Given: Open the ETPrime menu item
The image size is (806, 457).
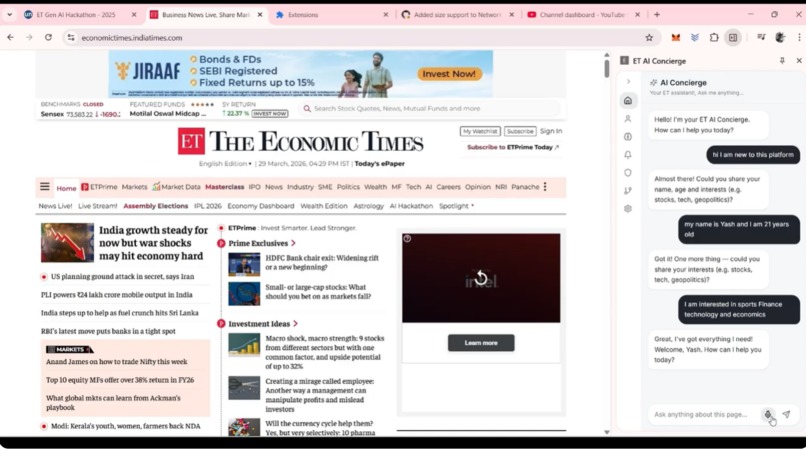Looking at the screenshot, I should click(99, 187).
